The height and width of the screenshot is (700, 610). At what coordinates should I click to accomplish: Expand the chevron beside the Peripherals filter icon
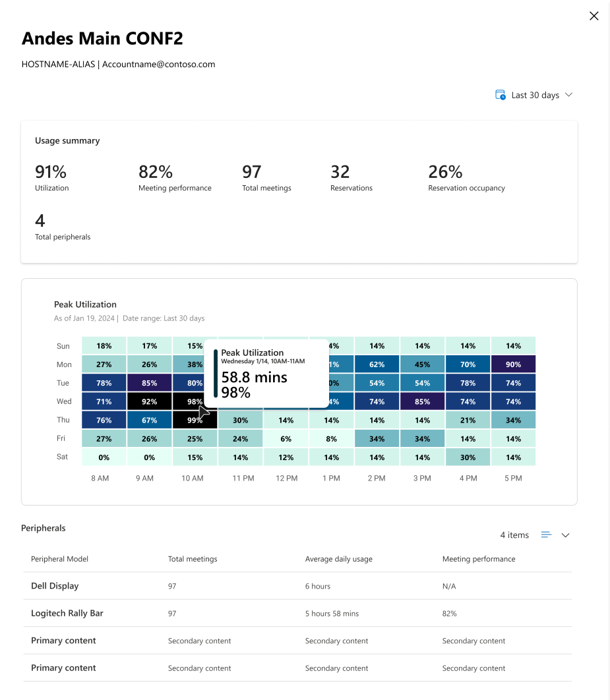[565, 535]
